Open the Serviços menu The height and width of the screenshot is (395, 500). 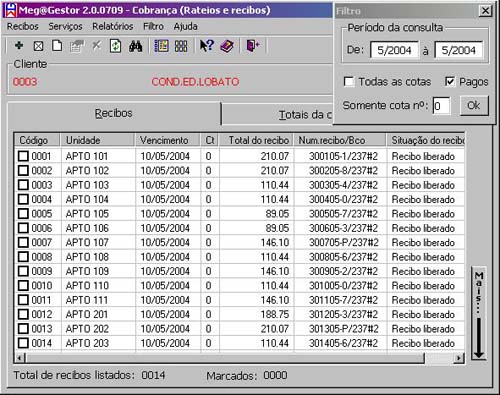click(65, 26)
